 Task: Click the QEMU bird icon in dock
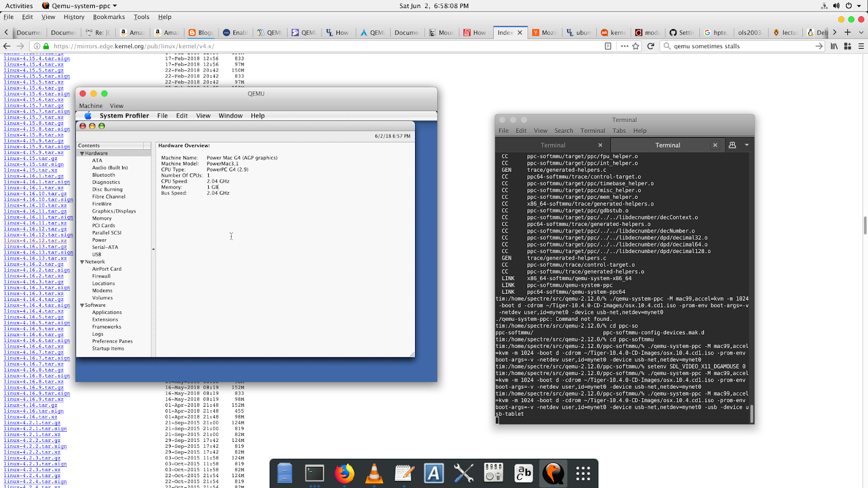click(553, 473)
